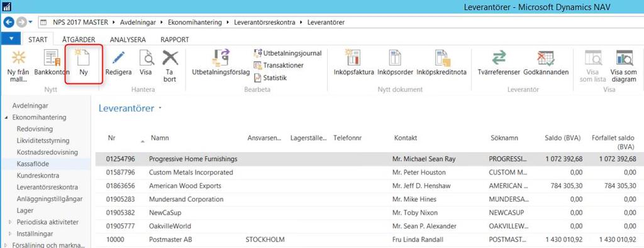644x248 pixels.
Task: Click Visa som diagram view icon
Action: (624, 57)
